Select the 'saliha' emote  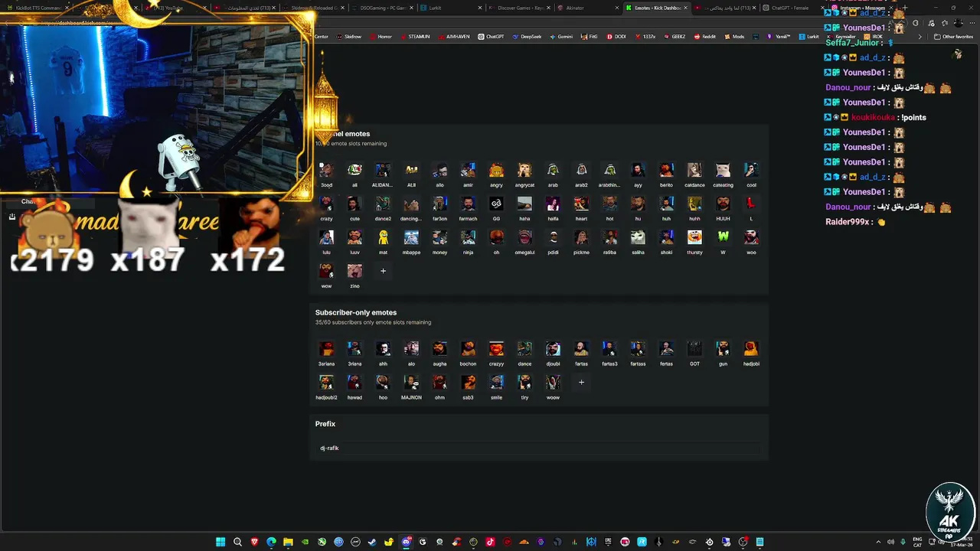tap(638, 237)
